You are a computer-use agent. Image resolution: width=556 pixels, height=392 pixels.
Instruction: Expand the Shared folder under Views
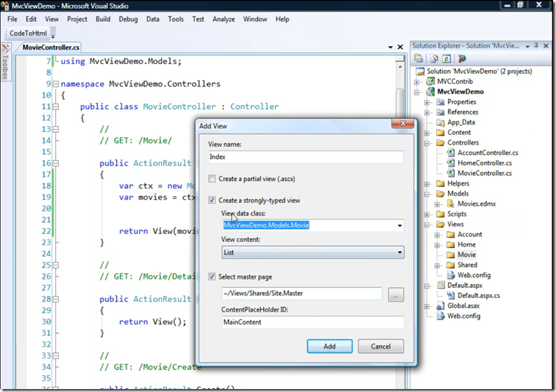437,265
